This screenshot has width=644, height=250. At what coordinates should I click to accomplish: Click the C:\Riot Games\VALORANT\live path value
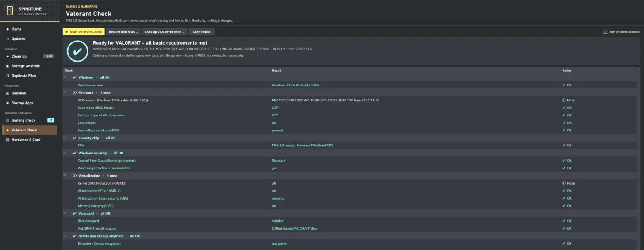(295, 228)
